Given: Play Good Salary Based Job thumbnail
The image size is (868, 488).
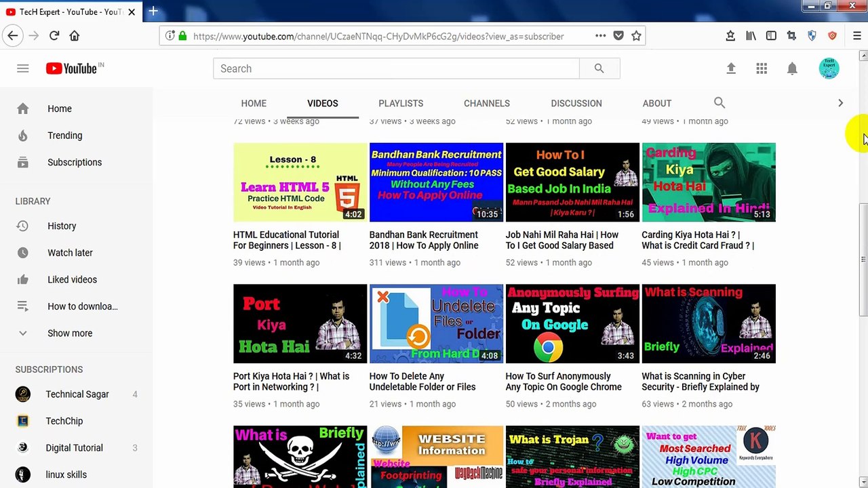Looking at the screenshot, I should pyautogui.click(x=572, y=182).
